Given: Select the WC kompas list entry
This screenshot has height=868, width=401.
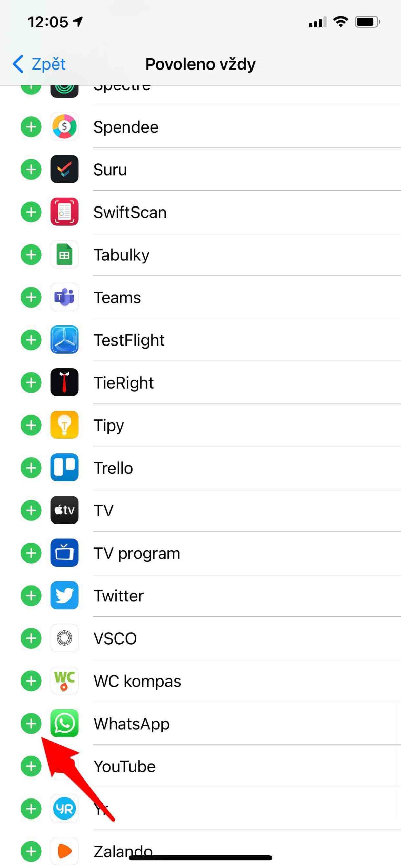Looking at the screenshot, I should click(x=137, y=681).
